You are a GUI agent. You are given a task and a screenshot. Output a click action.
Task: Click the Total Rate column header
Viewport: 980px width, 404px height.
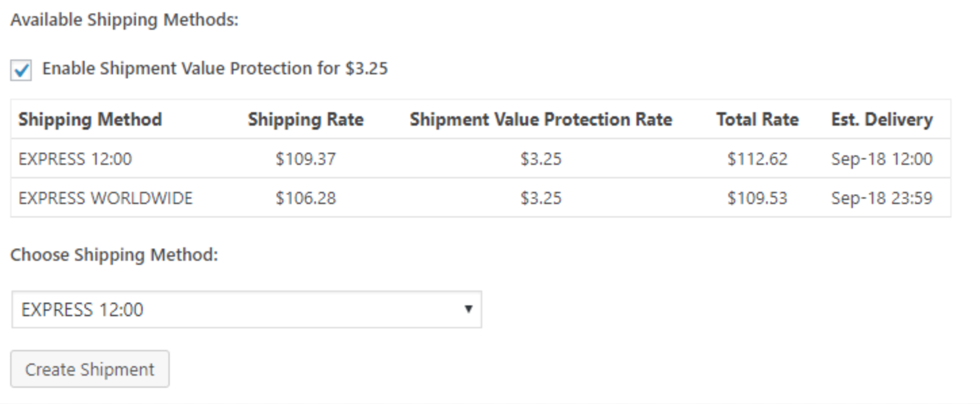coord(757,120)
